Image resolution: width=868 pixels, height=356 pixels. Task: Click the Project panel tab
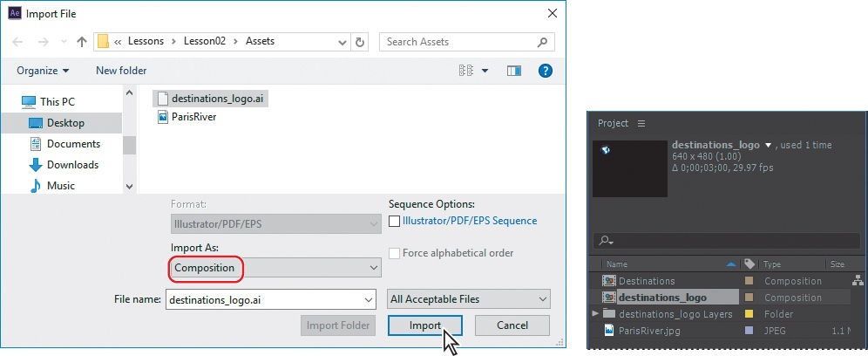[x=613, y=123]
